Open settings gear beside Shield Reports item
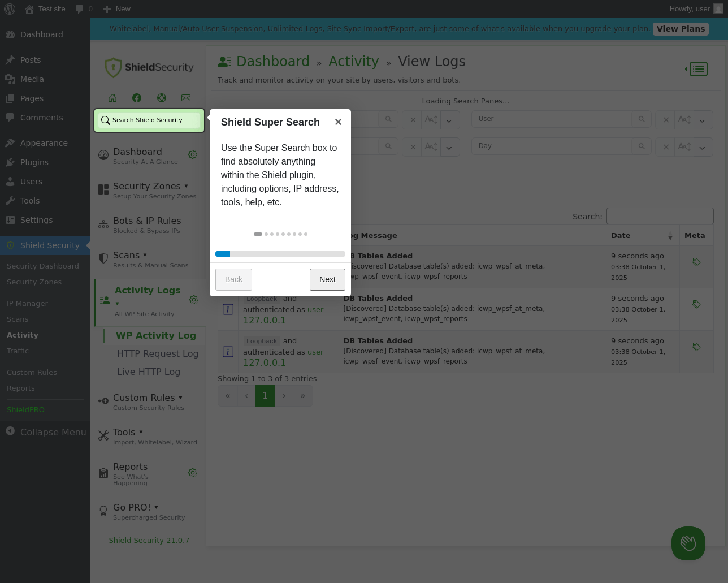Screen dimensions: 728x583 click(x=193, y=473)
